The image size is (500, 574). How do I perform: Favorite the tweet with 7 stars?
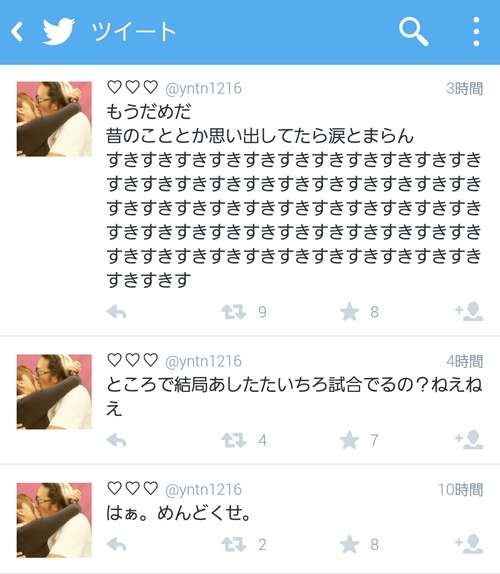pyautogui.click(x=349, y=440)
